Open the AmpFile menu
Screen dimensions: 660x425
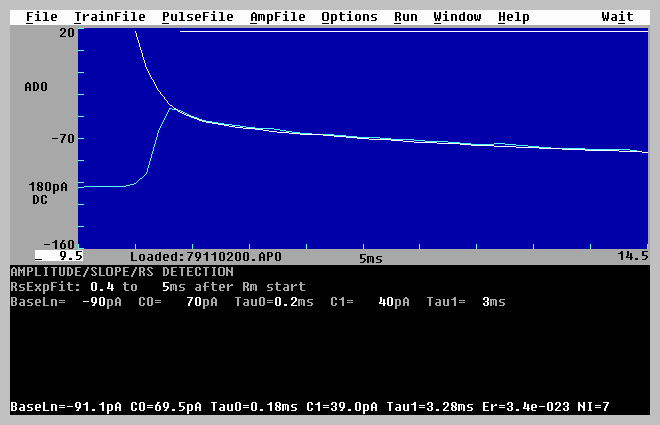(x=278, y=17)
